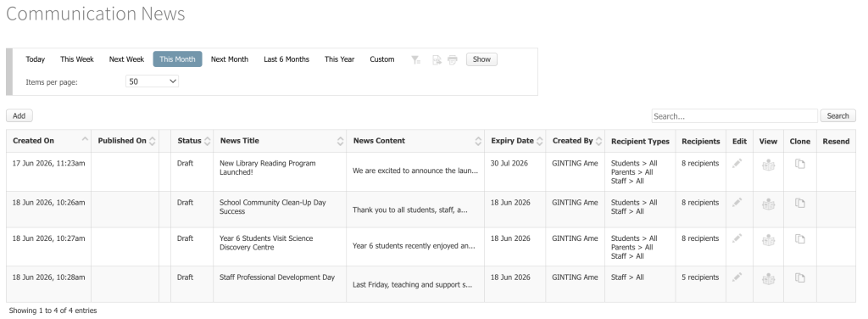Click the filter icon beside Custom
Screen dimensions: 868x319
coord(415,59)
